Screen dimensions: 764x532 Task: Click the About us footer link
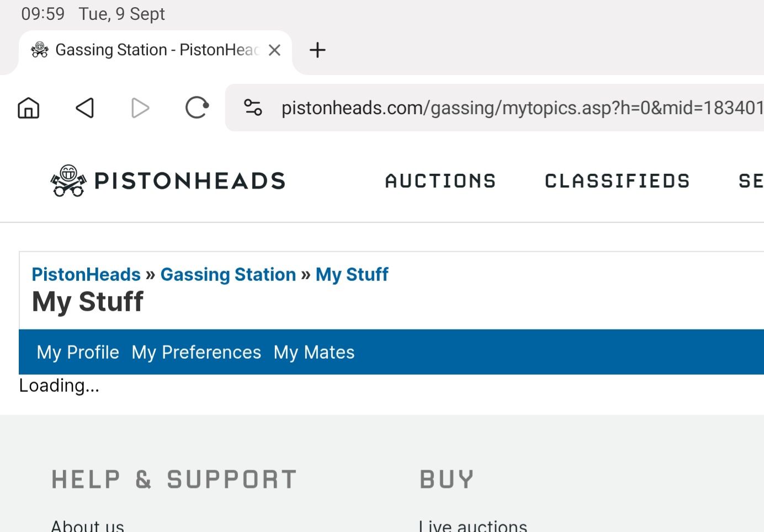point(87,525)
